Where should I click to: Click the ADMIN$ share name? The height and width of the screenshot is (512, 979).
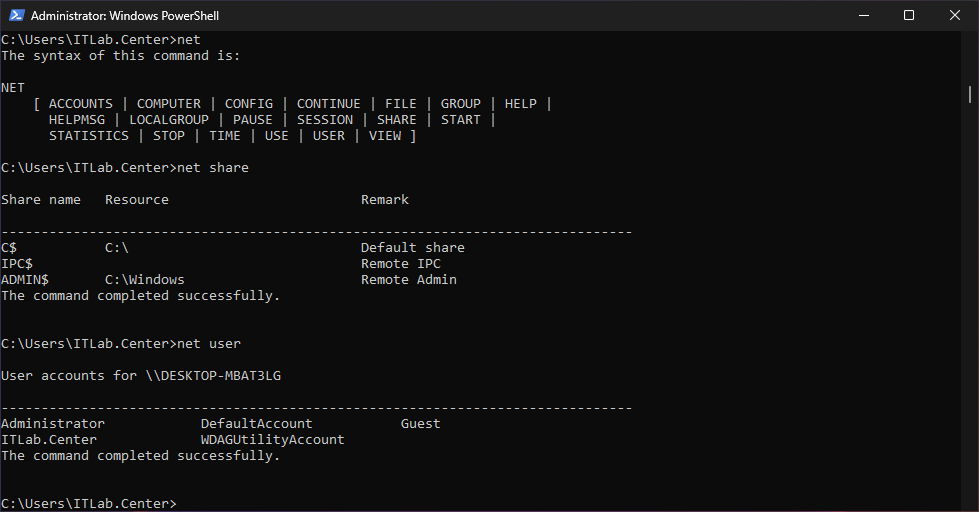pos(25,280)
